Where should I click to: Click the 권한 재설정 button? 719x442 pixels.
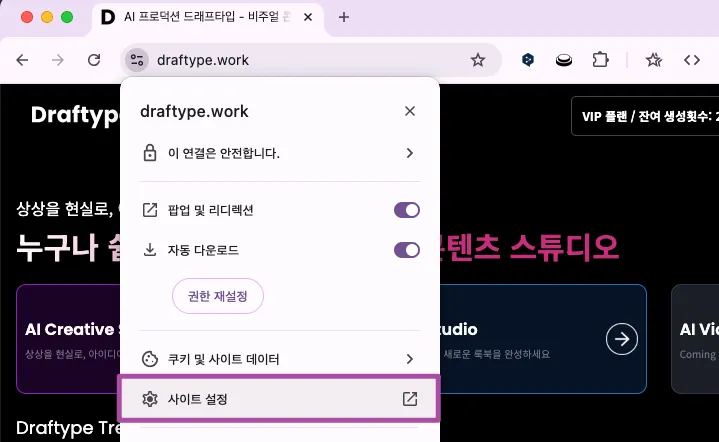(x=218, y=296)
